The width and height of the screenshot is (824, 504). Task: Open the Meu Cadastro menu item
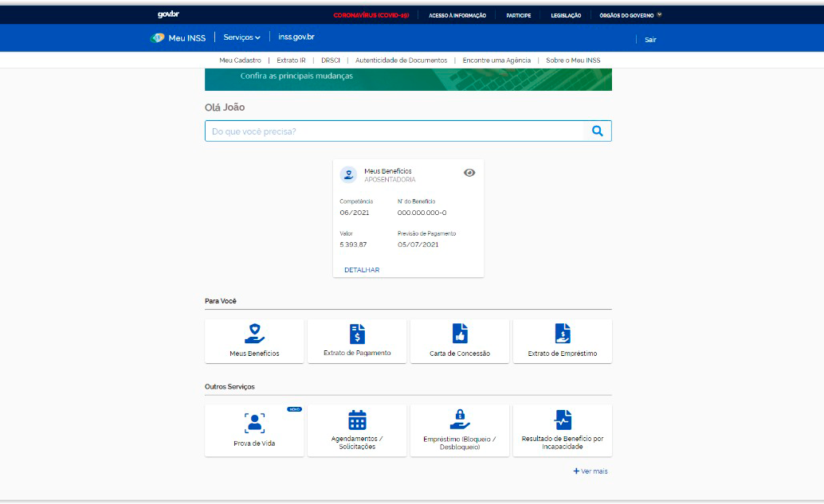(x=240, y=61)
